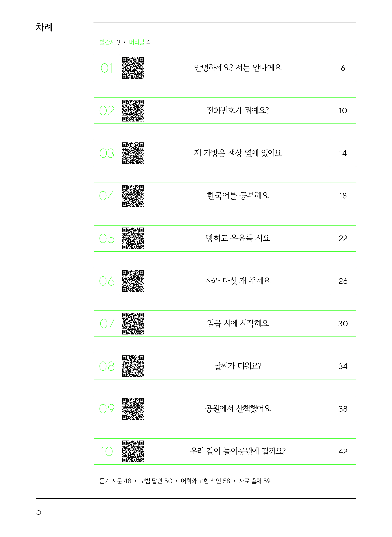
Task: Click the QR code for lesson 05
Action: [133, 238]
